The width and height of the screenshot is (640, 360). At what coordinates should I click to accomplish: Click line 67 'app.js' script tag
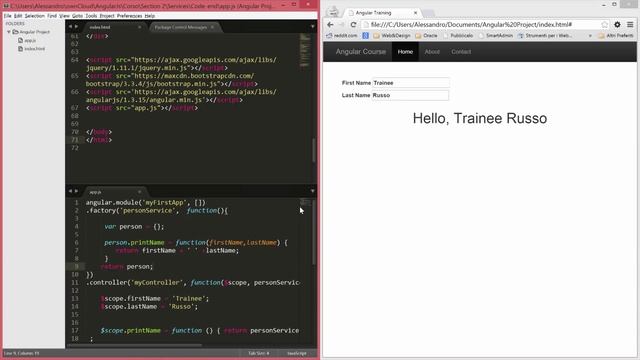pos(142,108)
